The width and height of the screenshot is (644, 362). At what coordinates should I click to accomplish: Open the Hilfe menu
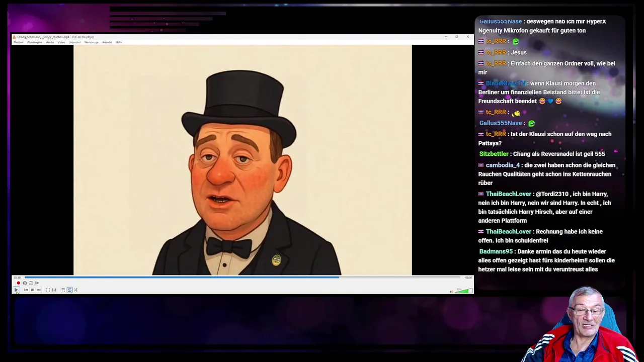[119, 42]
